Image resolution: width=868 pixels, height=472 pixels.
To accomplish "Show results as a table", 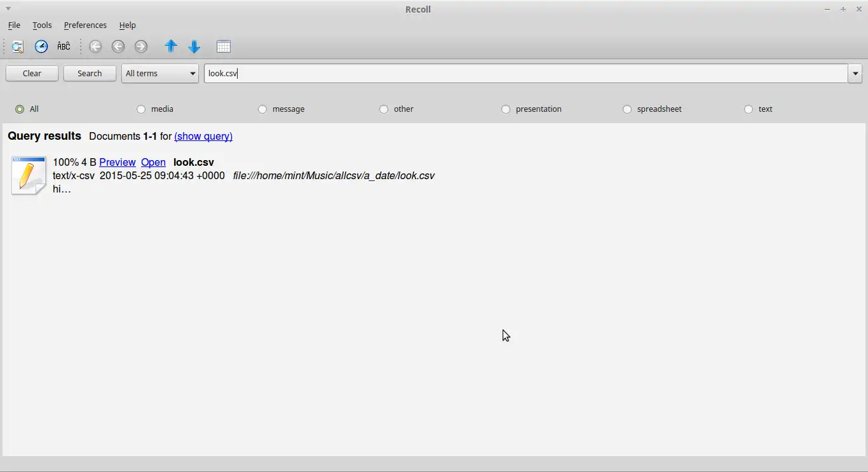I will click(223, 46).
